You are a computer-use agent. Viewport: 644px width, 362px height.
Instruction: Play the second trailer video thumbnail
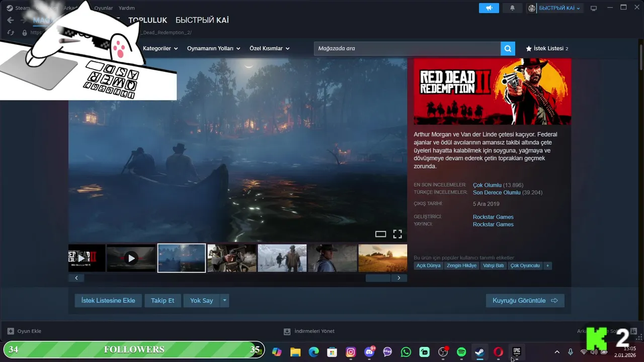coord(131,258)
